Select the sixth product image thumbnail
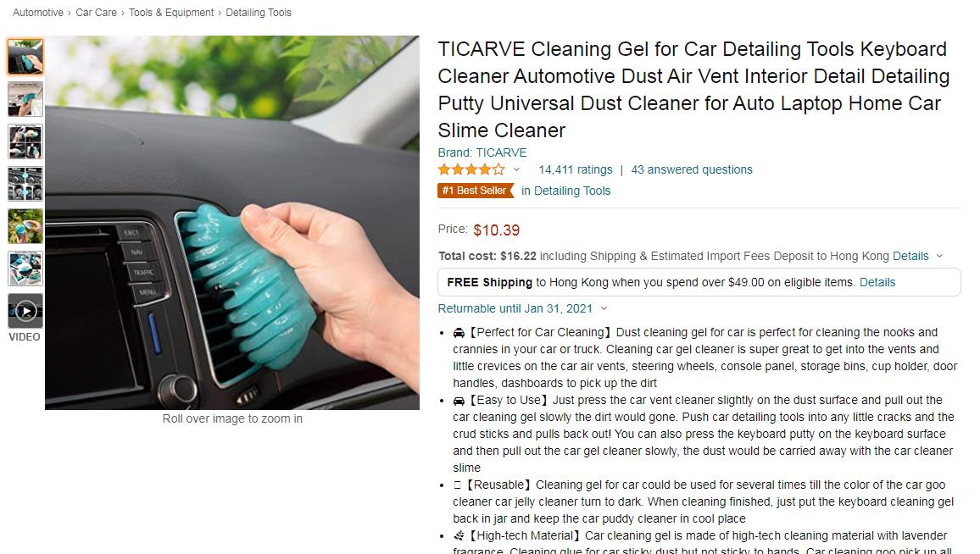 pyautogui.click(x=25, y=269)
